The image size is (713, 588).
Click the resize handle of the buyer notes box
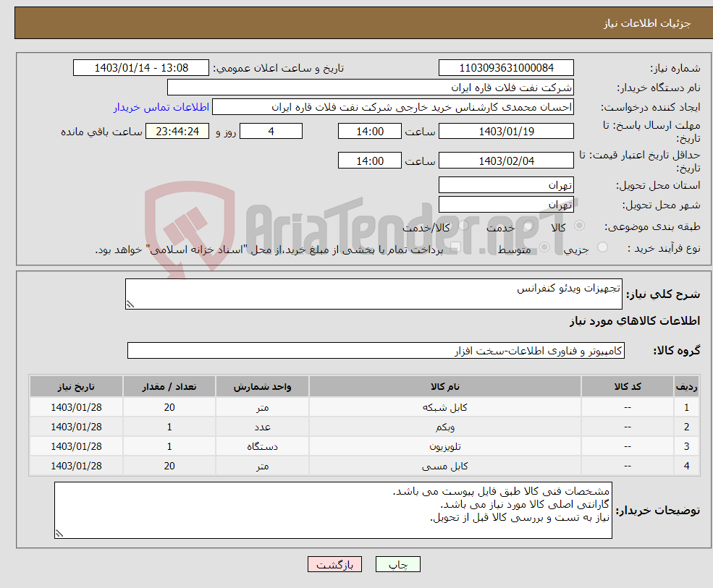pos(59,534)
